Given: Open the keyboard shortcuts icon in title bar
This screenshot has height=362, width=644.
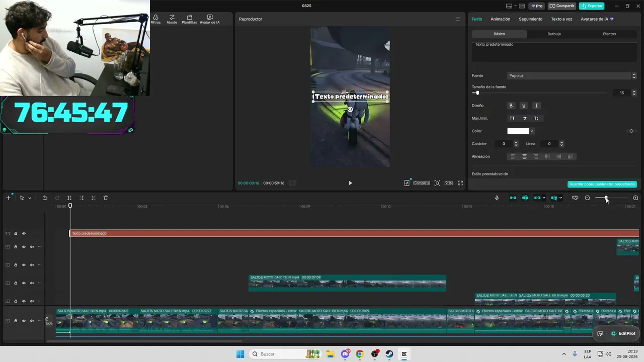Looking at the screenshot, I should click(x=522, y=6).
